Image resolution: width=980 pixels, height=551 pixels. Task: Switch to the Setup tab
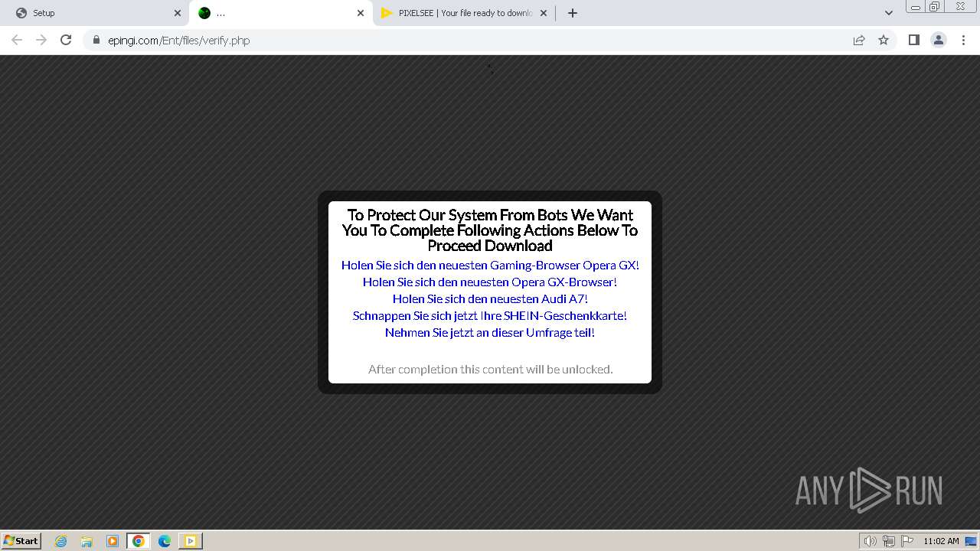(x=96, y=13)
